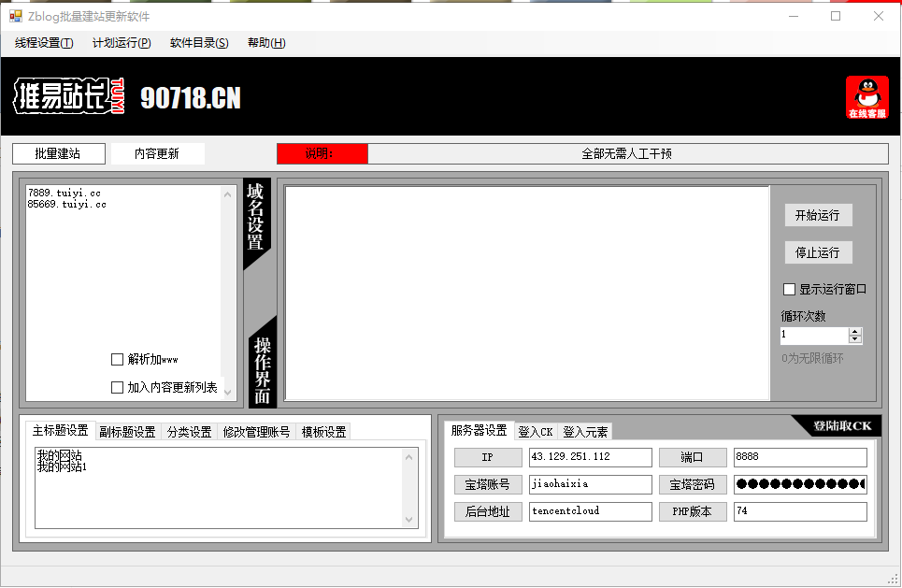Focus the 后台地址 field with tencentcloud
The height and width of the screenshot is (588, 902).
[x=590, y=511]
